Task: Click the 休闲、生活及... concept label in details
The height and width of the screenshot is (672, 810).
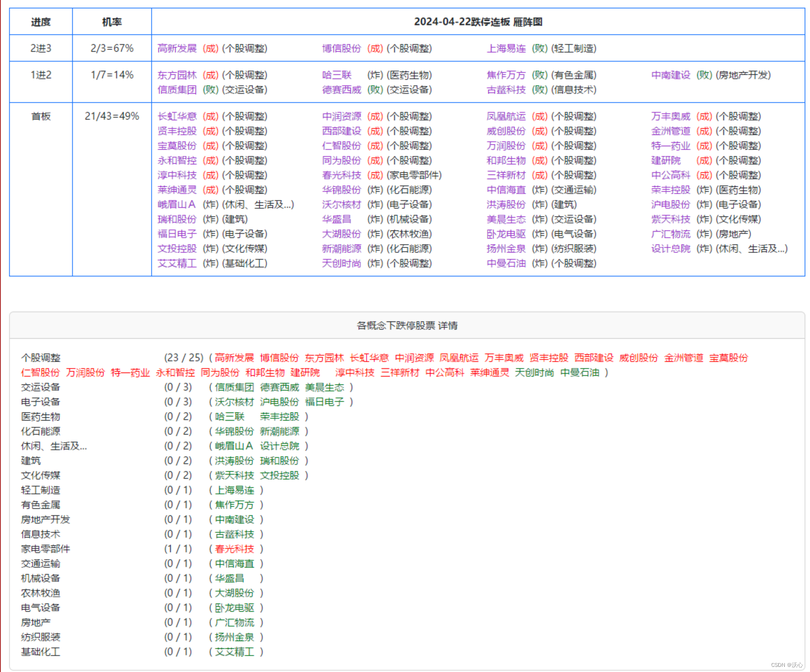Action: pos(54,446)
